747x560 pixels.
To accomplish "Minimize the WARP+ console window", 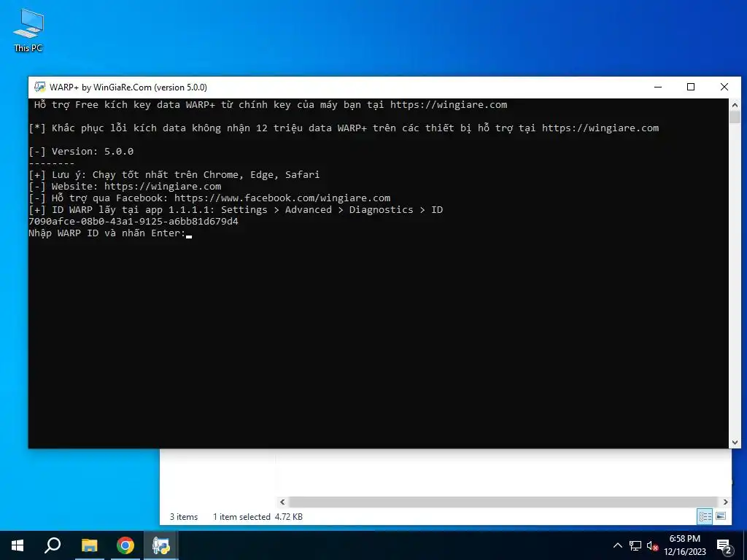I will (658, 87).
